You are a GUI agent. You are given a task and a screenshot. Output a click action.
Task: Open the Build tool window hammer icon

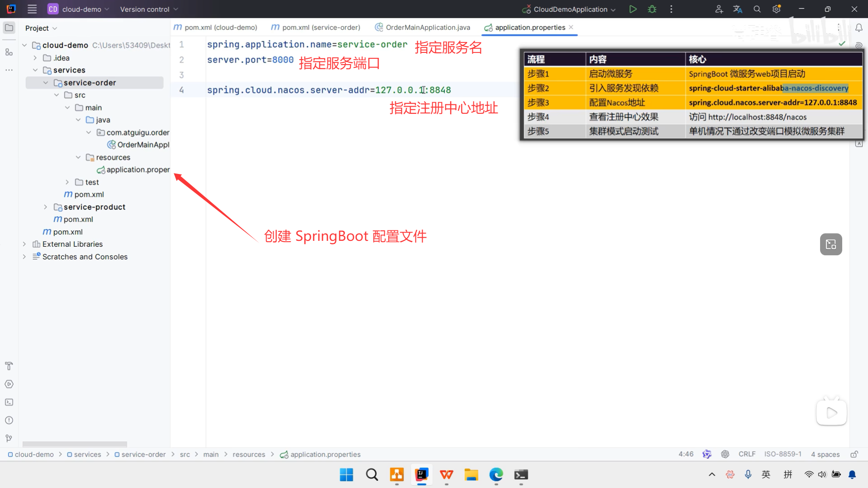point(9,366)
